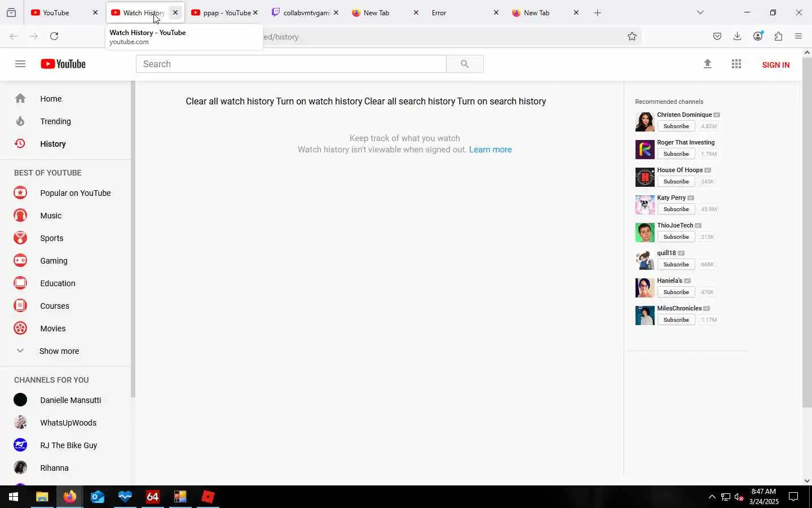Click the search magnifier button
The width and height of the screenshot is (812, 508).
point(465,64)
